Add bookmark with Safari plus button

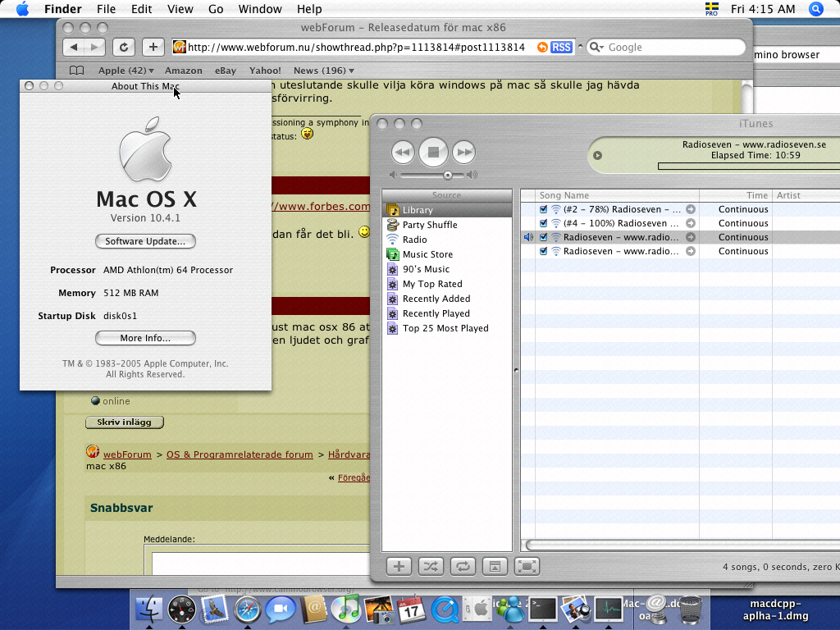pos(153,47)
